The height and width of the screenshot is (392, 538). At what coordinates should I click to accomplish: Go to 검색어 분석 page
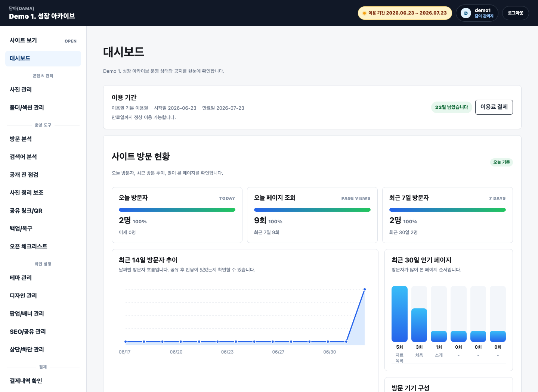(x=43, y=157)
